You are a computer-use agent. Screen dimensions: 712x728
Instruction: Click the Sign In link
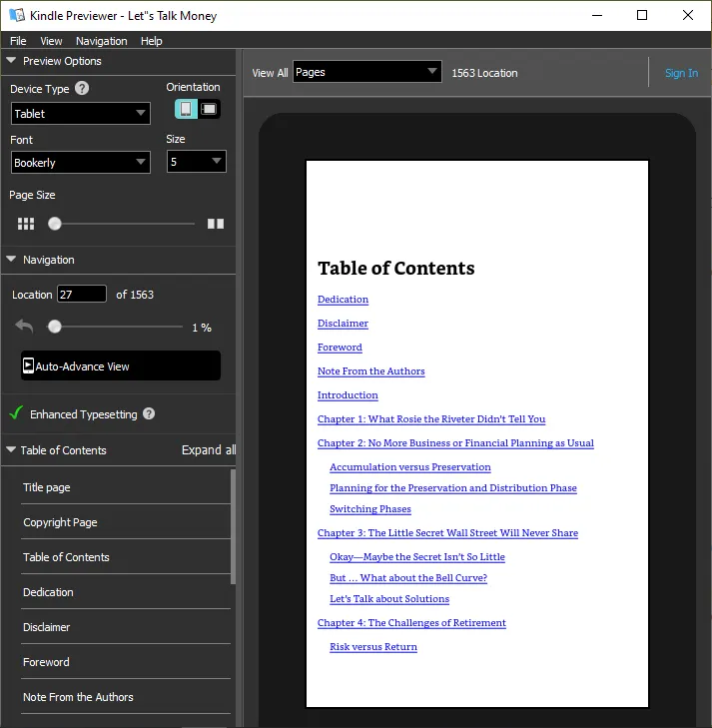point(681,73)
